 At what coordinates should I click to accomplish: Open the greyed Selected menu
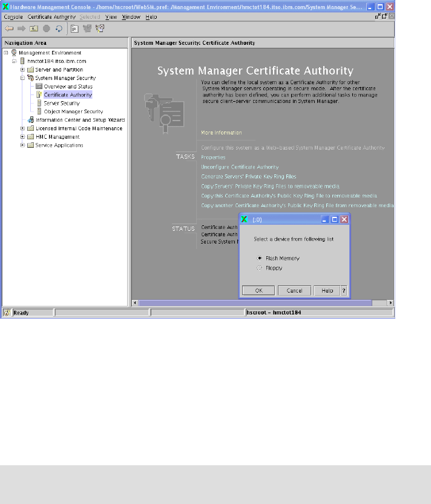click(x=90, y=17)
